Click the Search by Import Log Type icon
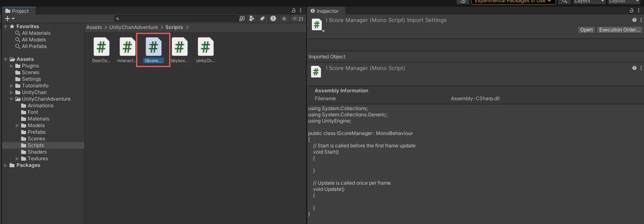This screenshot has height=224, width=644. tap(273, 19)
